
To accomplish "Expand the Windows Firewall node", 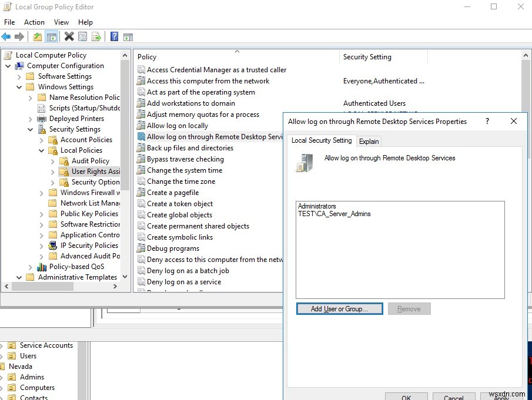I will [x=40, y=192].
